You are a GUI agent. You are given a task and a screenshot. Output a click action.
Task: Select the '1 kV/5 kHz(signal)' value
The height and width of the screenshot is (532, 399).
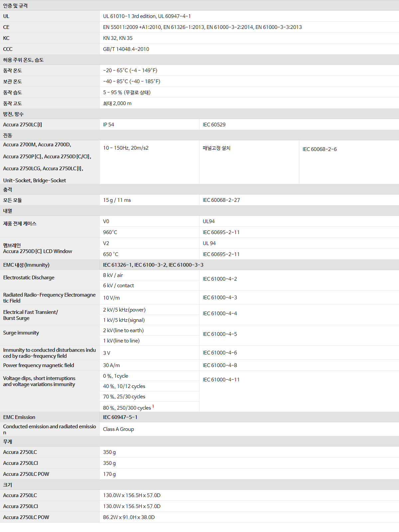click(x=124, y=320)
